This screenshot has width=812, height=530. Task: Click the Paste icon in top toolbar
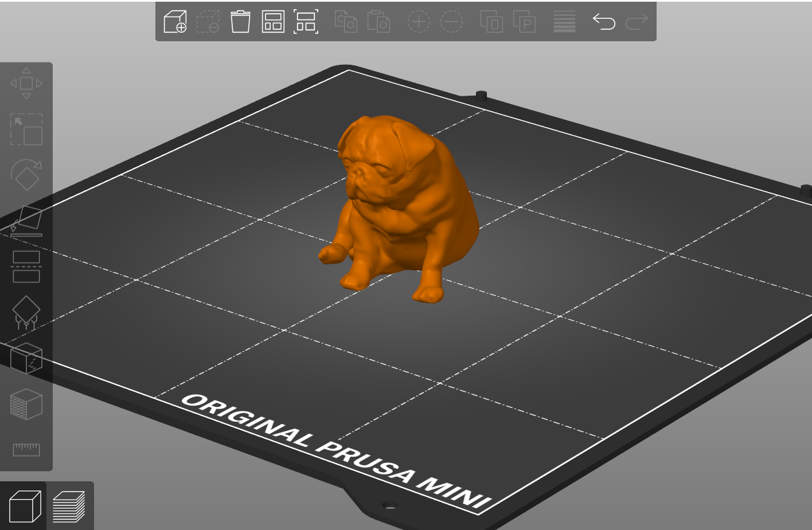[x=378, y=22]
